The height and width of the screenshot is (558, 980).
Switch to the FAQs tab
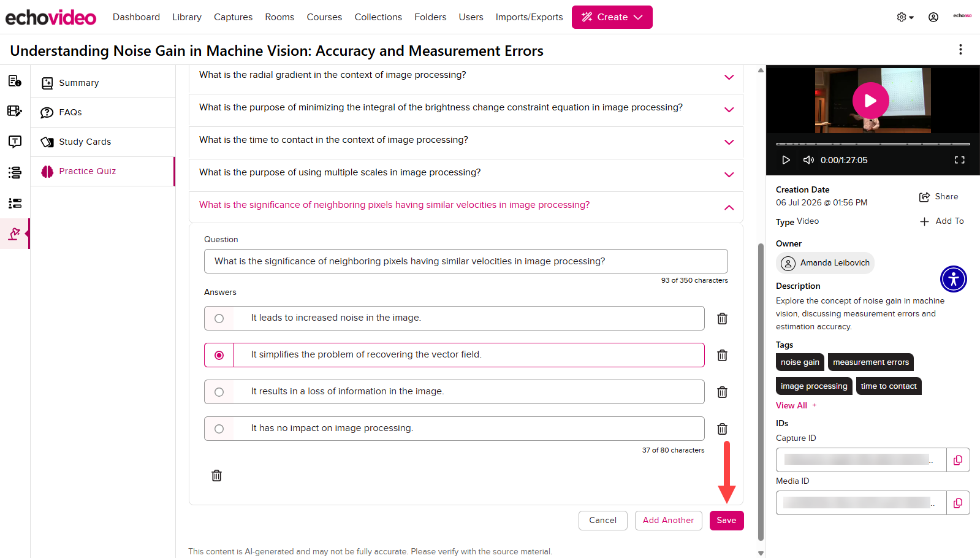coord(103,112)
